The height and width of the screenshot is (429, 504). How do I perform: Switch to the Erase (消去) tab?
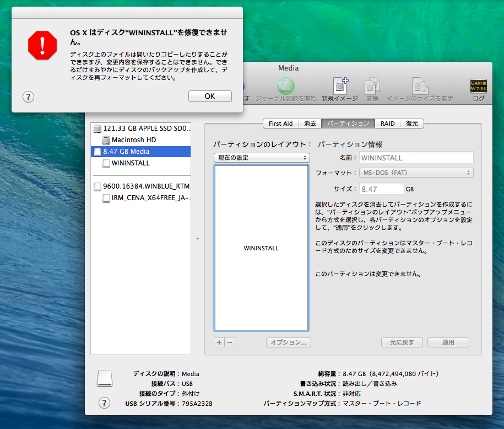pos(310,124)
